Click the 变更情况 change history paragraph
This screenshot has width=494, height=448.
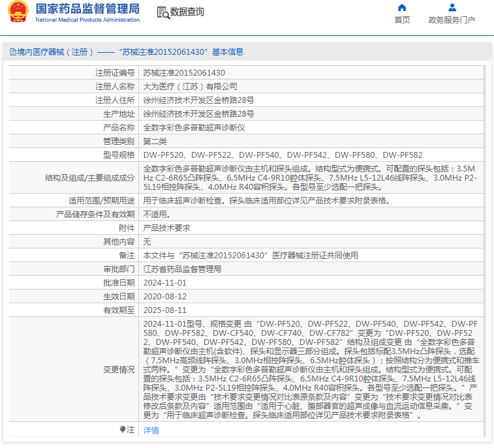tap(311, 370)
